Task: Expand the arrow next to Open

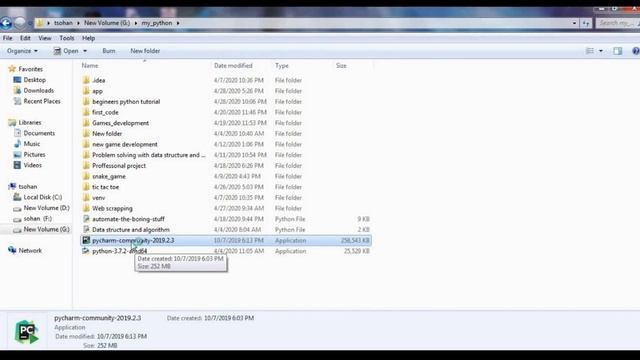Action: [85, 51]
